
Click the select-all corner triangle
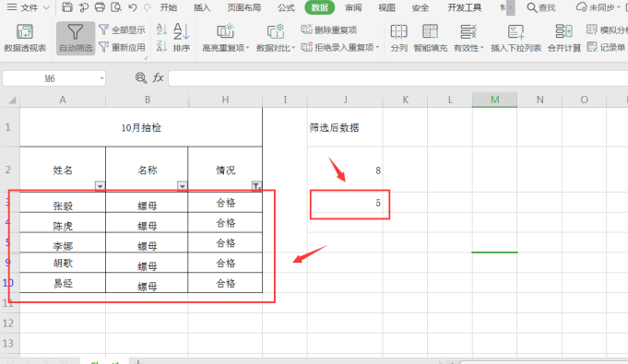pyautogui.click(x=12, y=100)
